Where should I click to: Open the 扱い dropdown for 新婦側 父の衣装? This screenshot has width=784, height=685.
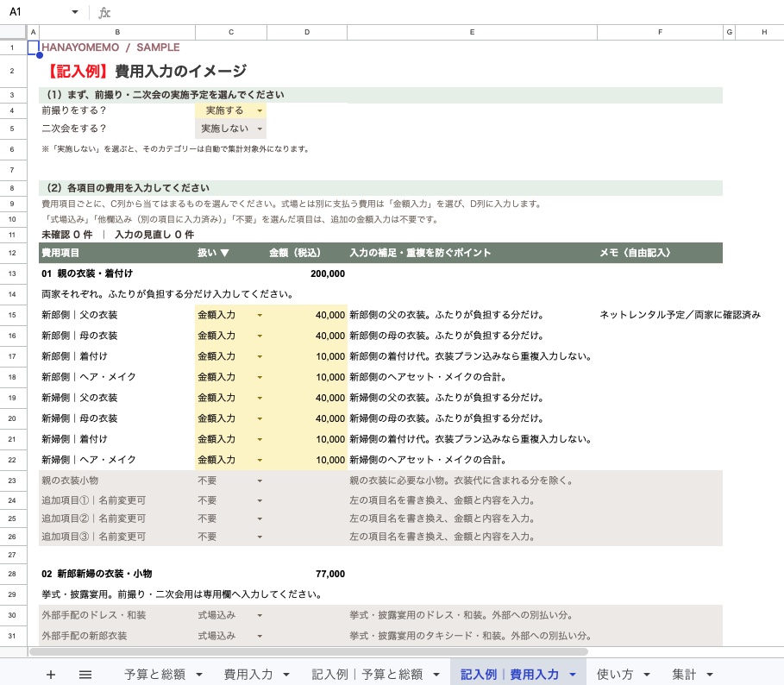[260, 398]
